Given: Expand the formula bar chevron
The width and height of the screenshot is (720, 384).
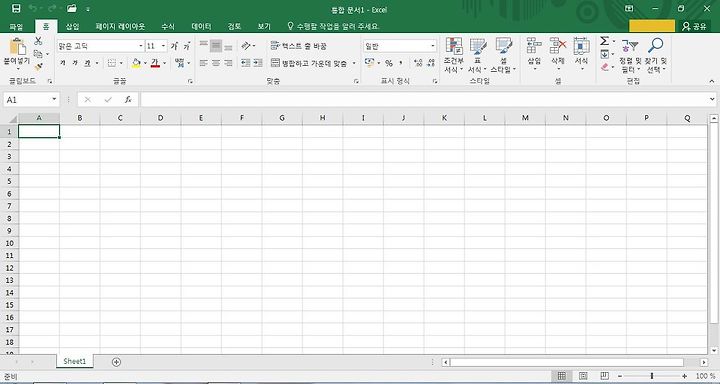Looking at the screenshot, I should pyautogui.click(x=712, y=99).
